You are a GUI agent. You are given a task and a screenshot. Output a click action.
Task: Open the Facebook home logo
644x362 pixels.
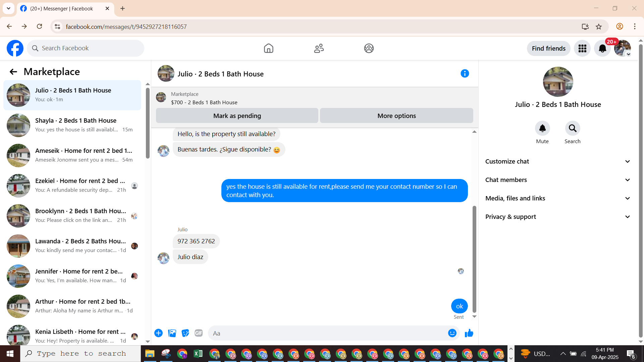[x=15, y=48]
